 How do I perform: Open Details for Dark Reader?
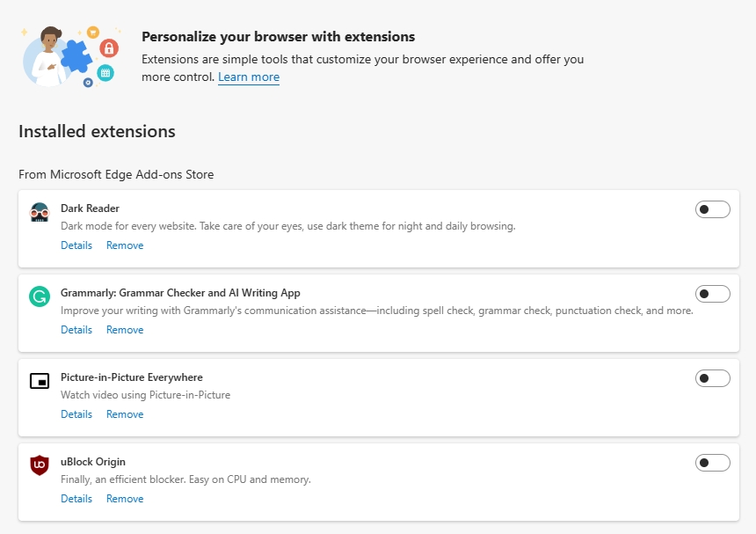pyautogui.click(x=76, y=245)
